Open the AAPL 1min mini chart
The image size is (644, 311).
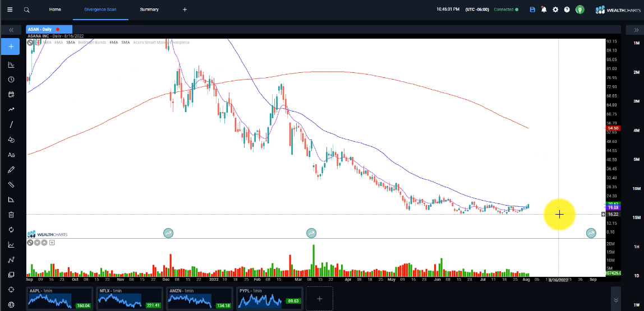60,298
